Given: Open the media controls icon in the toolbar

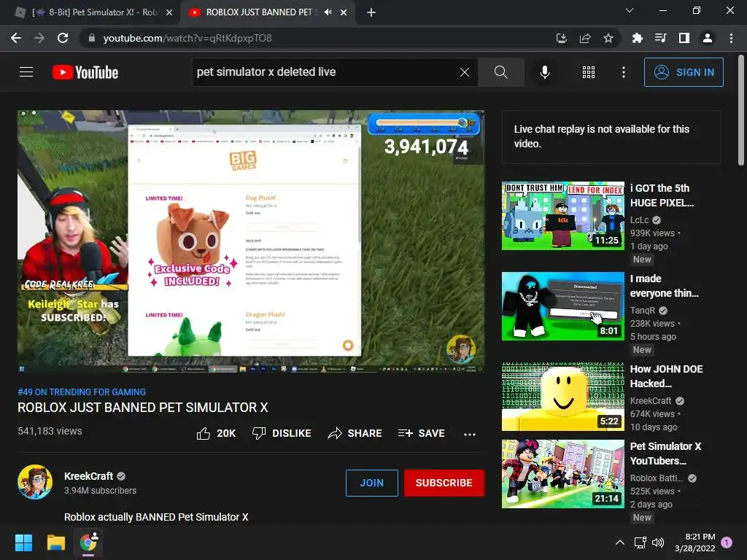Looking at the screenshot, I should pyautogui.click(x=660, y=38).
